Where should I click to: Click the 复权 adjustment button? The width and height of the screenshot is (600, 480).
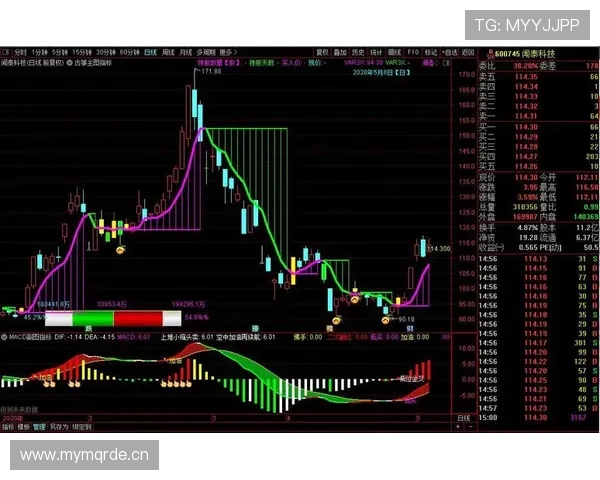click(322, 52)
